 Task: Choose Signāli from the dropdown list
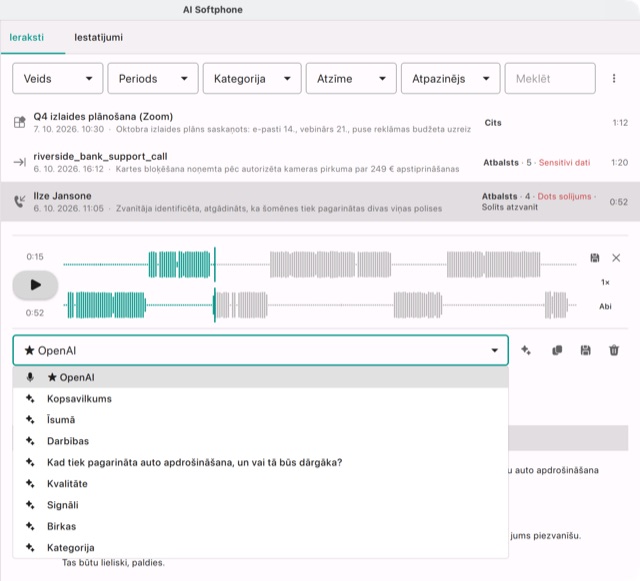point(260,505)
